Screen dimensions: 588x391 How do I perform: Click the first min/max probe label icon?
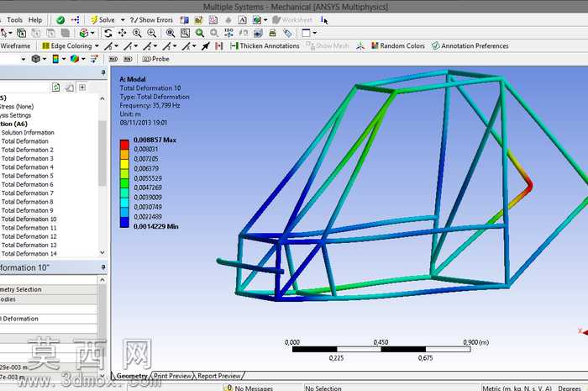tap(113, 59)
